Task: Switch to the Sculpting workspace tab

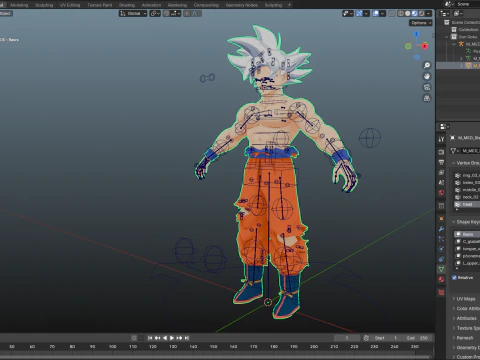Action: click(44, 5)
